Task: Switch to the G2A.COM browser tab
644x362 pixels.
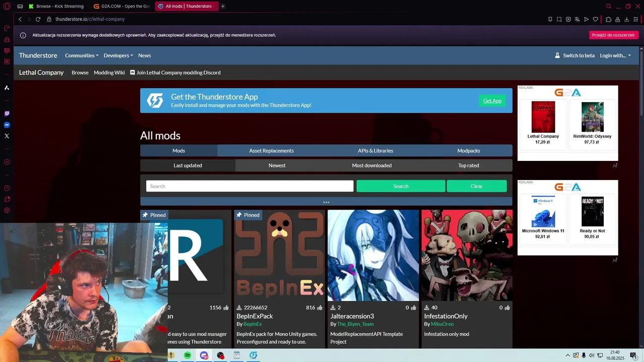Action: (x=121, y=7)
